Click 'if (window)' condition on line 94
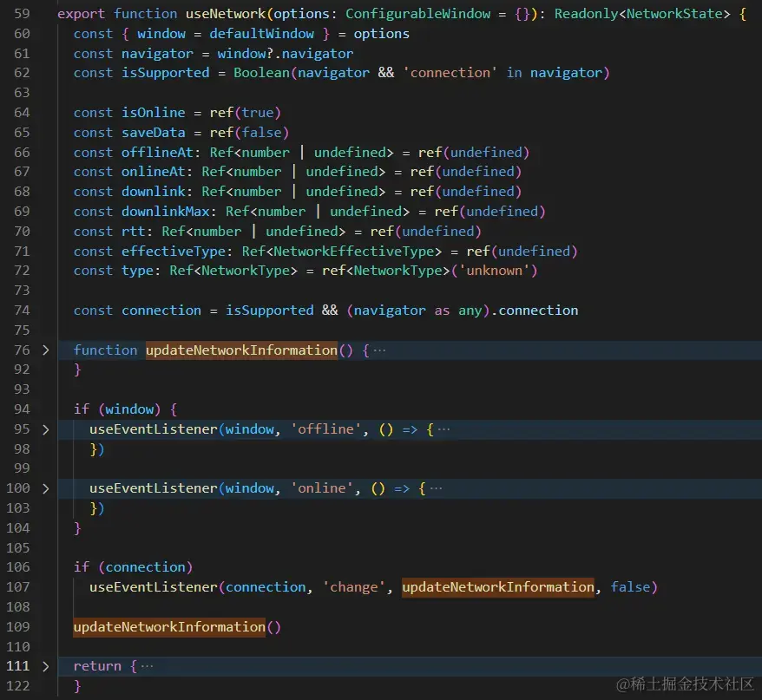Screen dimensions: 762x700 tap(117, 409)
